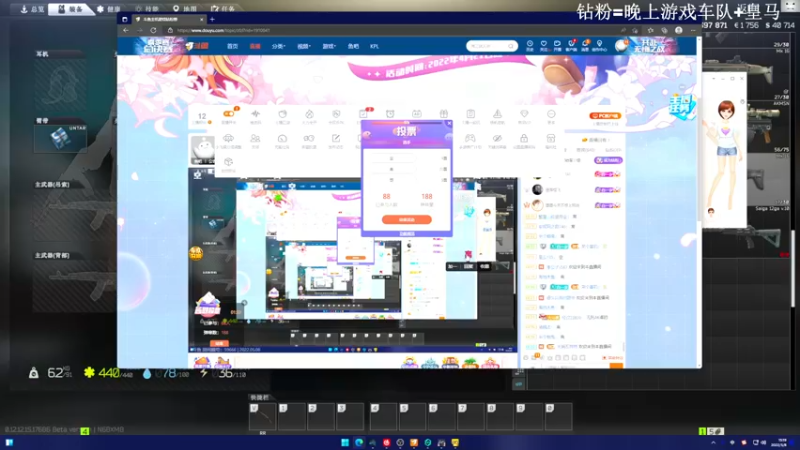Screen dimensions: 800x450
Task: Switch to the 健康 tab in game
Action: (109, 9)
